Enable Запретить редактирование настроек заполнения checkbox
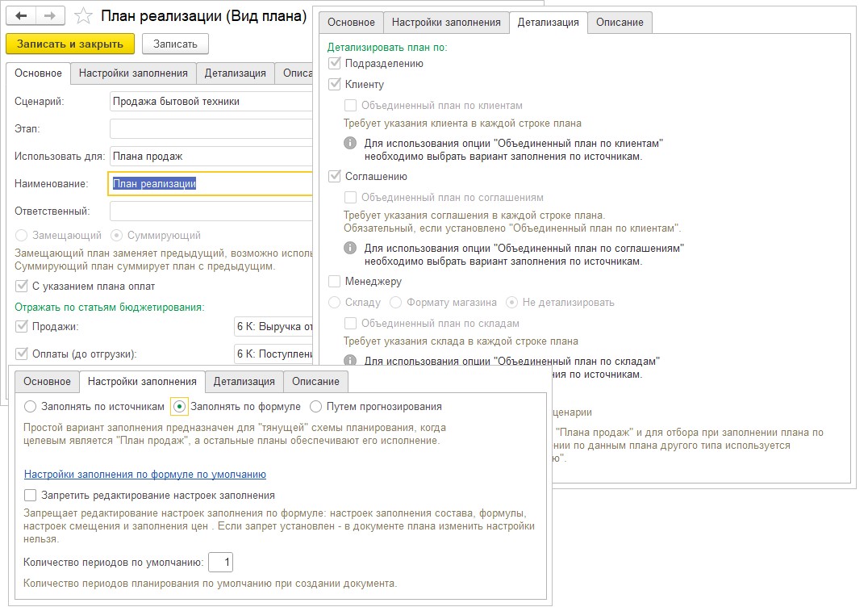Screen dimensions: 868x607 coord(30,495)
